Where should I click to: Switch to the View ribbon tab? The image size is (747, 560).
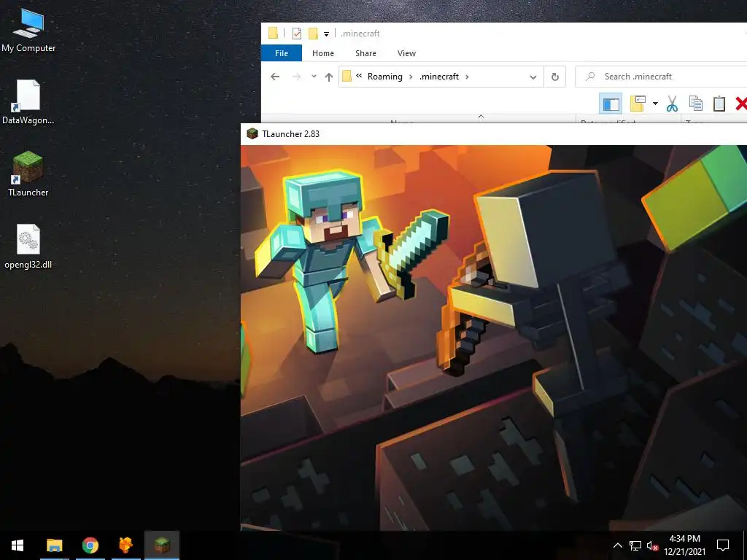tap(407, 53)
